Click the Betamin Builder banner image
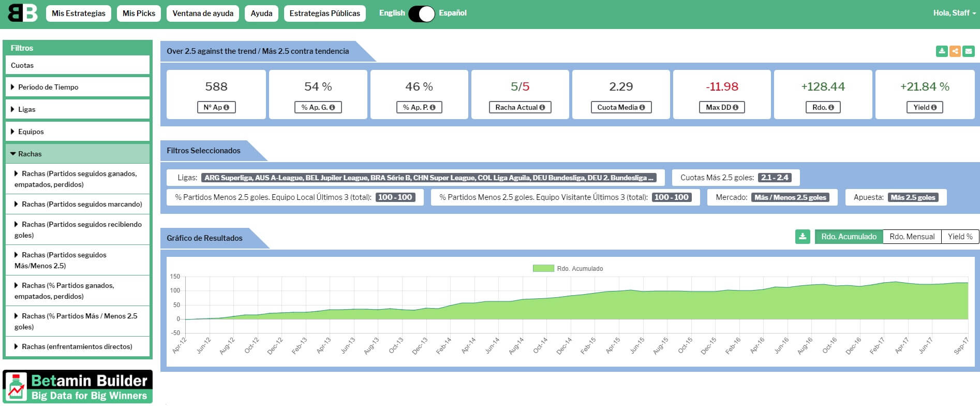 pos(78,387)
